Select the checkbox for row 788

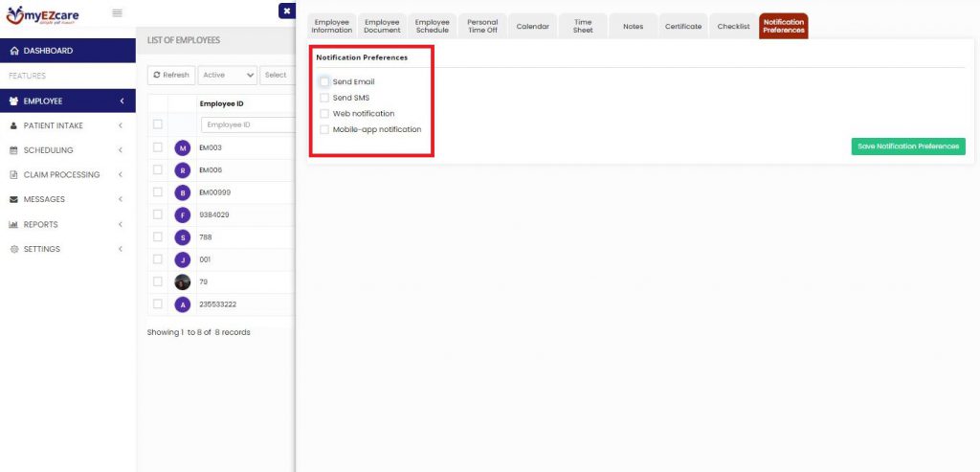(158, 236)
